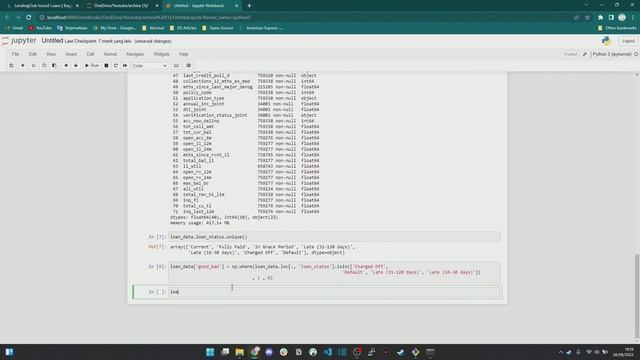Click the last notebook toolbar icon
This screenshot has height=360, width=640.
coord(189,66)
